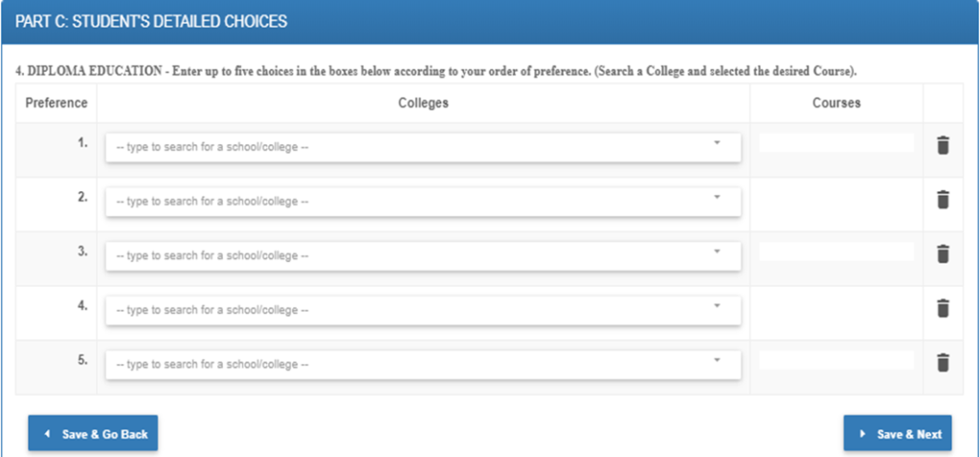
Task: Click the preference 2 search placeholder text
Action: click(x=212, y=202)
